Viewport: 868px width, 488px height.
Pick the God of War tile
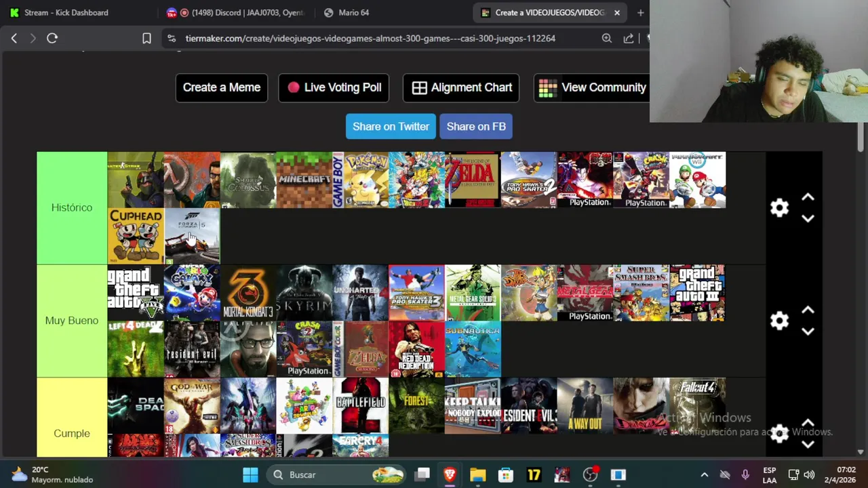coord(192,405)
